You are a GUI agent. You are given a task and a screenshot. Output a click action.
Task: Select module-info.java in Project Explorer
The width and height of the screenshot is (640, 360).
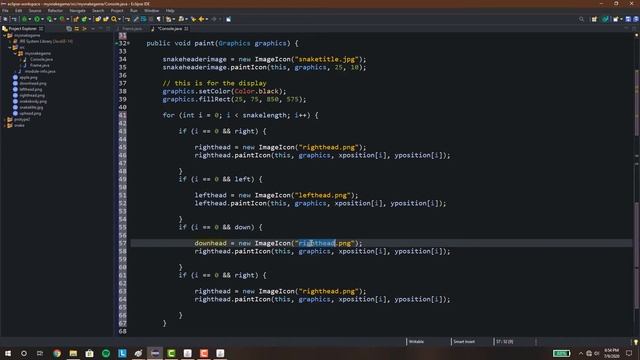(x=40, y=71)
